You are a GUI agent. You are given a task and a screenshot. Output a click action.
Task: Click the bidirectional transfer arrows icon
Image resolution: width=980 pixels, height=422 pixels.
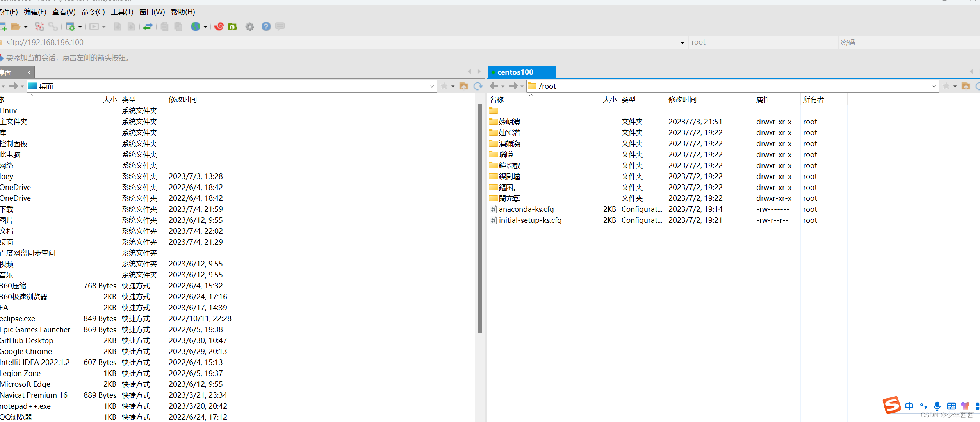pos(148,27)
